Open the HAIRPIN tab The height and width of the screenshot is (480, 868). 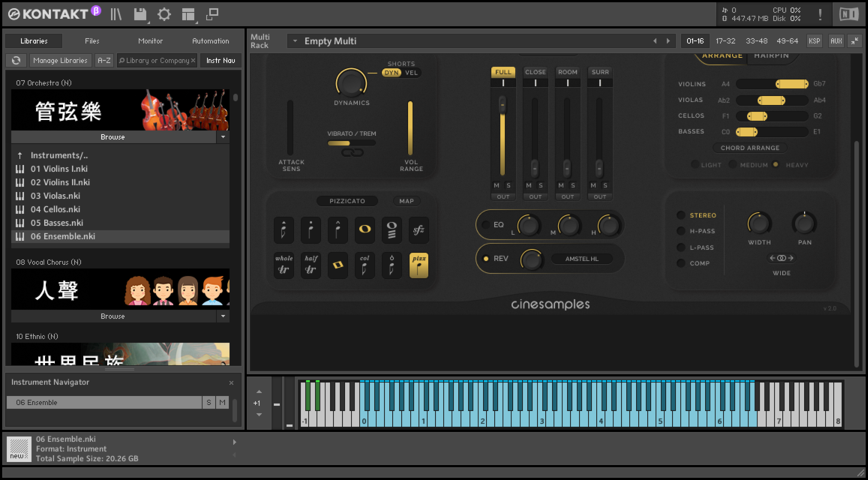[771, 56]
